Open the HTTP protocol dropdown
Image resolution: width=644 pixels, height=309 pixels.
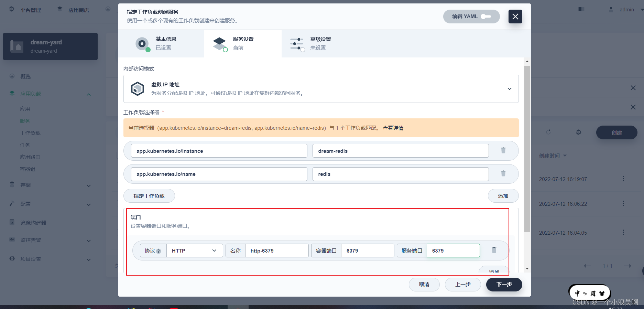(x=195, y=251)
